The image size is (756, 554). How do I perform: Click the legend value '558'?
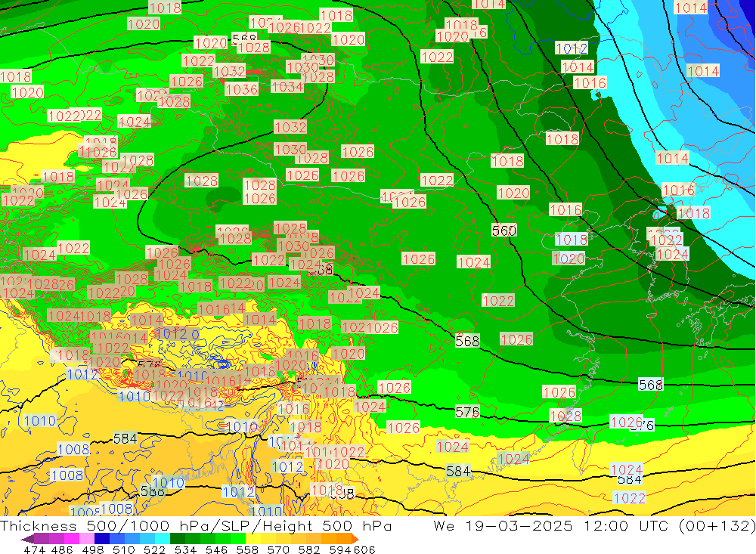[x=247, y=549]
